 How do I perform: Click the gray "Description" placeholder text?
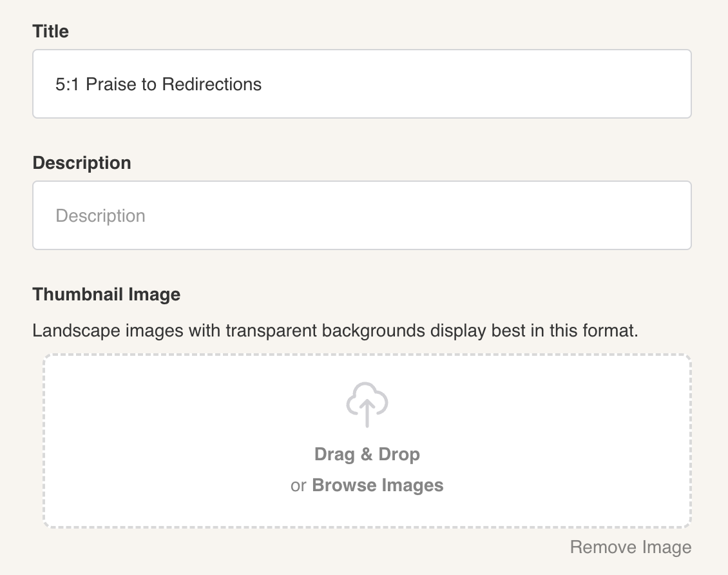[x=101, y=215]
